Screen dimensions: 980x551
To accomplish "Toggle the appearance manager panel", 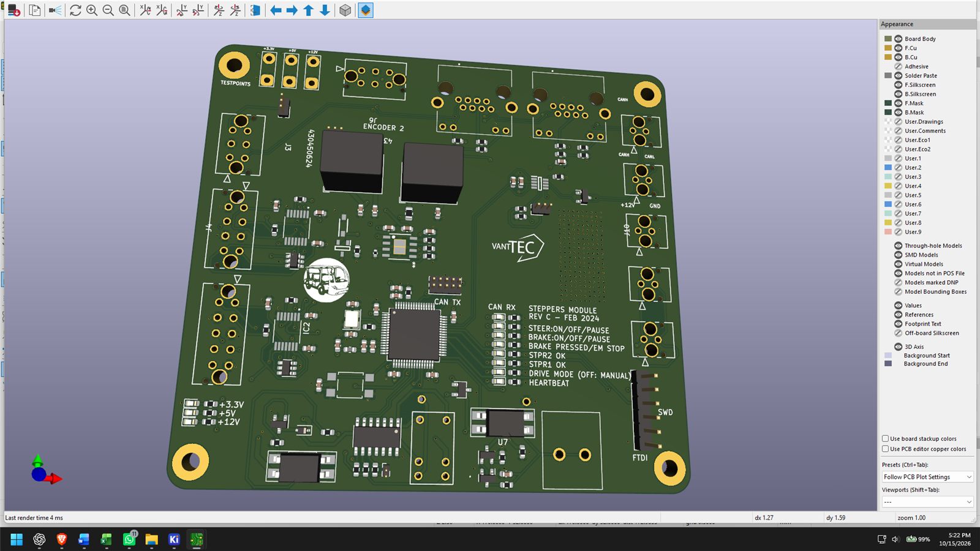I will [366, 10].
